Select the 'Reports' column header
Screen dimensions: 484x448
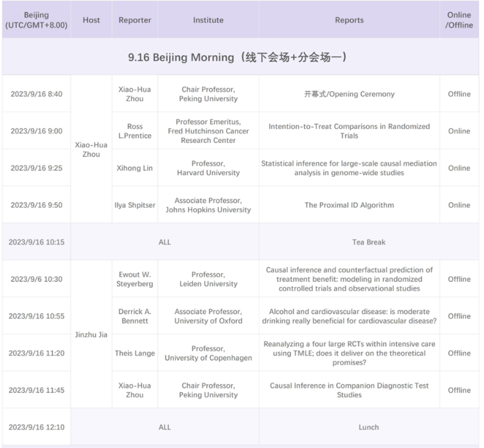349,20
